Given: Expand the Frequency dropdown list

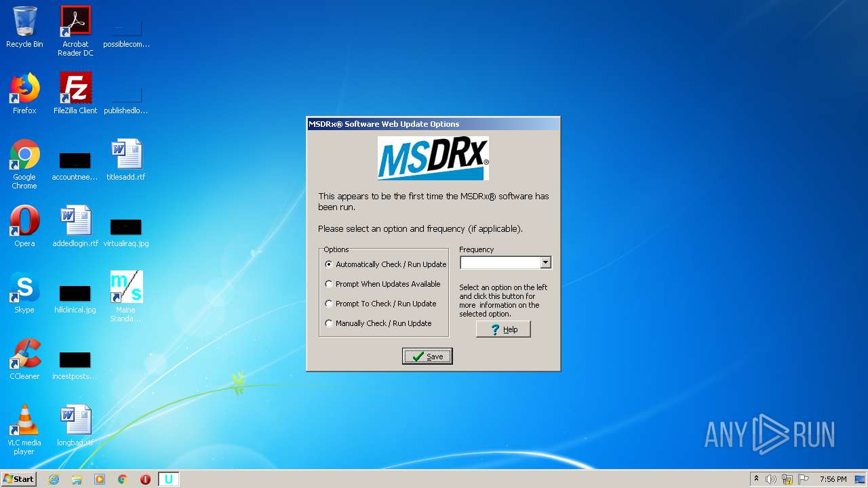Looking at the screenshot, I should click(545, 262).
